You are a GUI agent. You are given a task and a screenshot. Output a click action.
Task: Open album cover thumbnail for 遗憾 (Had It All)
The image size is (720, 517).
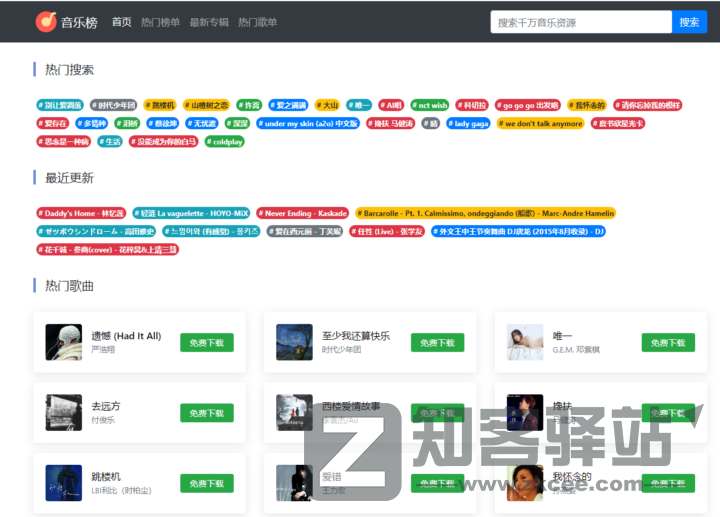point(64,342)
